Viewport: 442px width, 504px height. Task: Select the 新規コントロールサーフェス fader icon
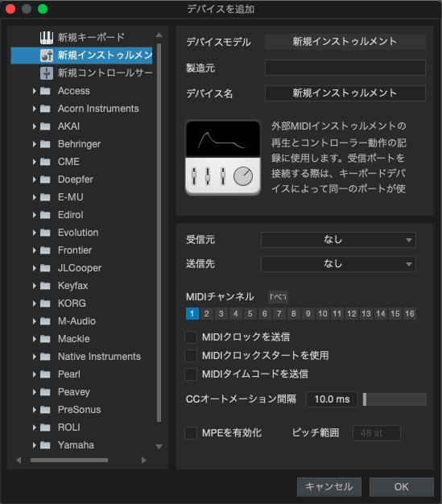[x=47, y=73]
